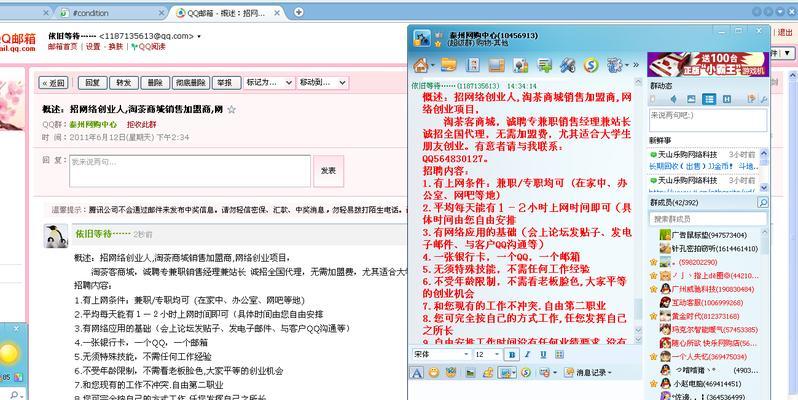Click the 发表 post button in mail
Viewport: 798px width, 400px height.
coord(328,171)
